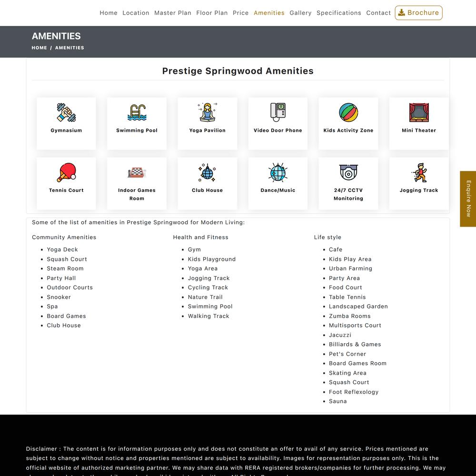476x476 pixels.
Task: Select the Swimming Pool icon
Action: click(137, 113)
